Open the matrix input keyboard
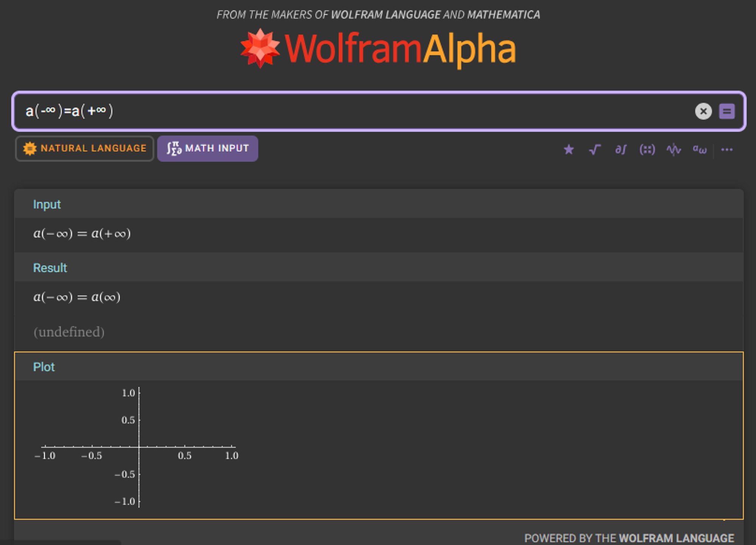Screen dimensions: 756x545 [x=647, y=150]
